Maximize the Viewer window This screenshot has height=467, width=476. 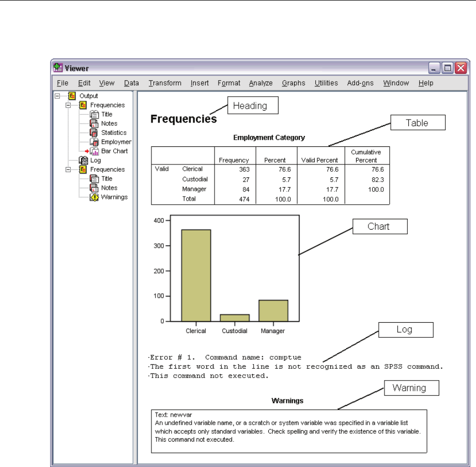point(448,68)
